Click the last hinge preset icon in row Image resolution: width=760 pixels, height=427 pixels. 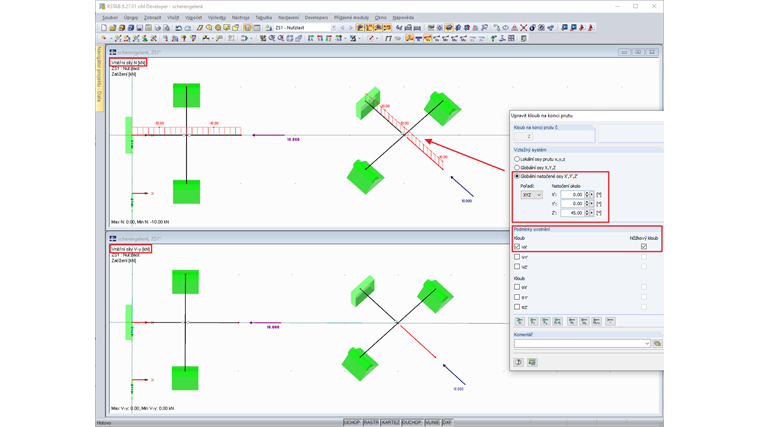pyautogui.click(x=610, y=321)
